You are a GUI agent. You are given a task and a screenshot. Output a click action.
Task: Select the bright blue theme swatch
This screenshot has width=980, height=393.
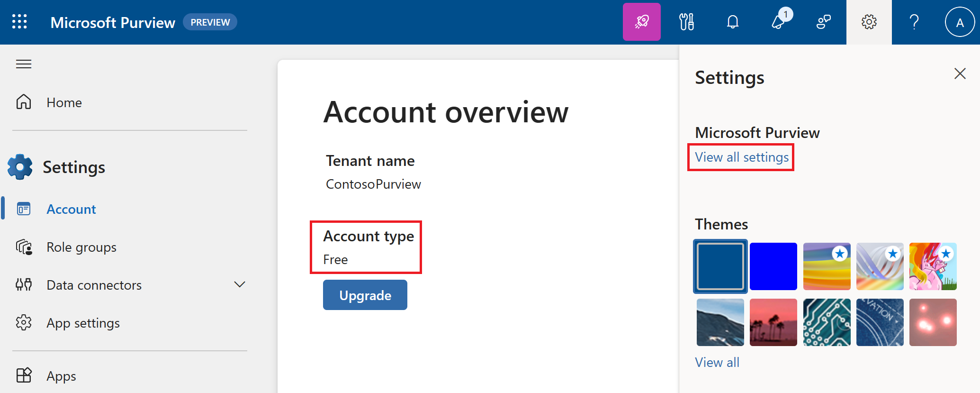[773, 266]
